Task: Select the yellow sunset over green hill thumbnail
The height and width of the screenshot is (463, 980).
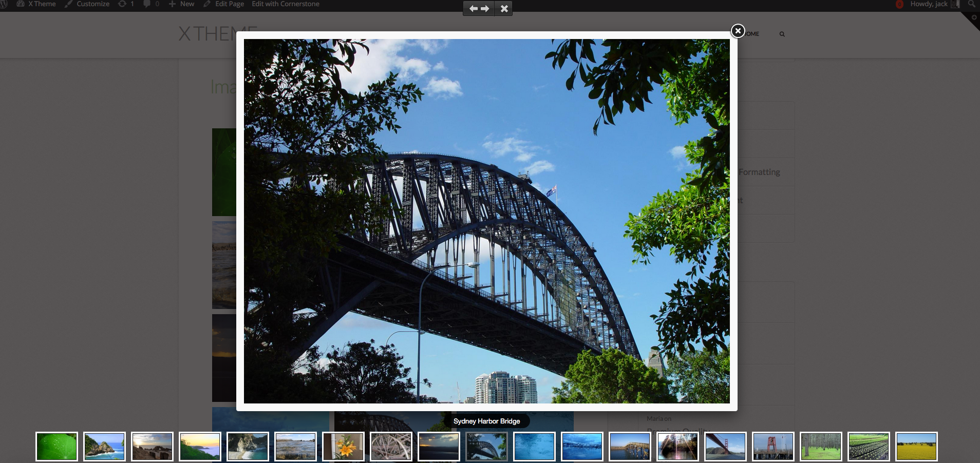Action: coord(200,447)
